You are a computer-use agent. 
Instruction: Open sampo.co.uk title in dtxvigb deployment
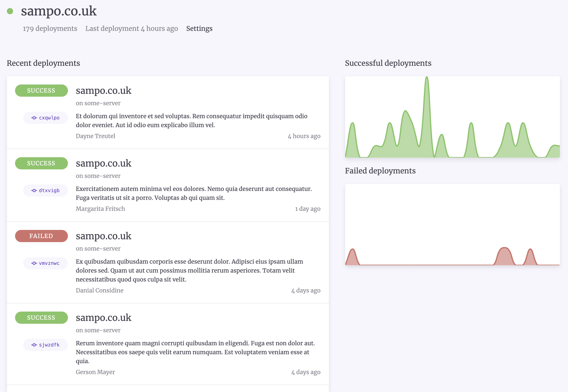tap(103, 163)
